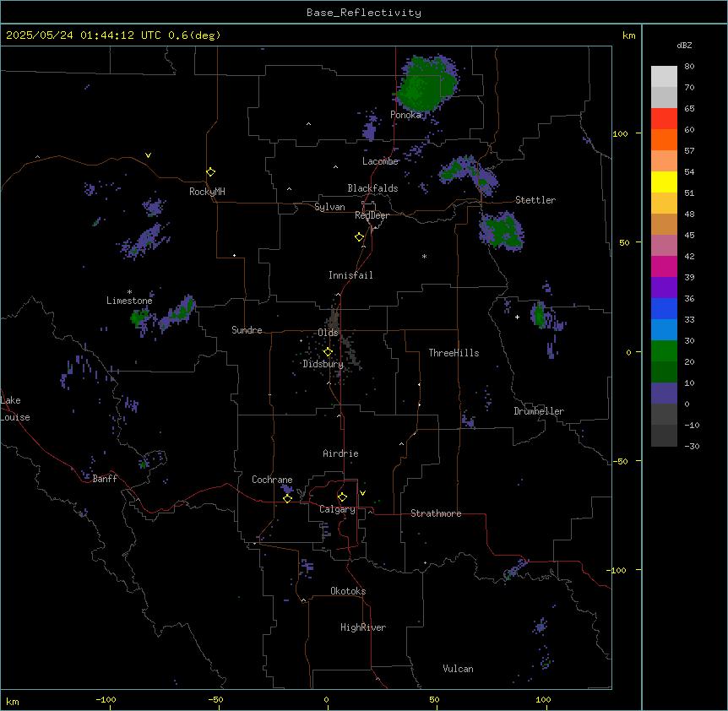Click the Limestone label
Screen dimensions: 728x711
pyautogui.click(x=129, y=301)
